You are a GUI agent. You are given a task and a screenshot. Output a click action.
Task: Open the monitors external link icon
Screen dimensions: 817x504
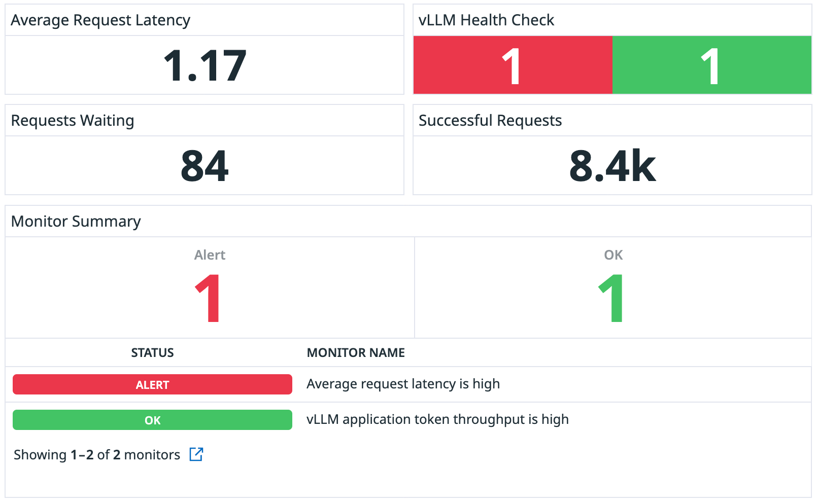[197, 454]
